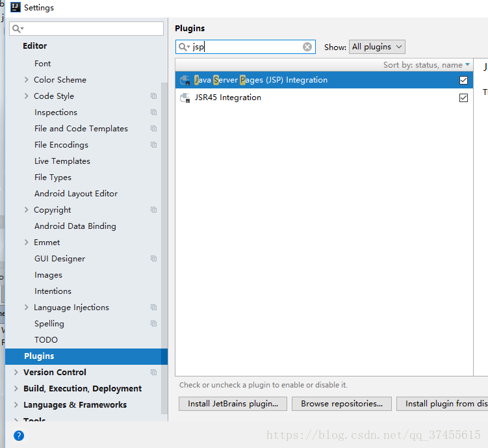Open the help question mark button
Screen dimensions: 488x448
pos(19,436)
